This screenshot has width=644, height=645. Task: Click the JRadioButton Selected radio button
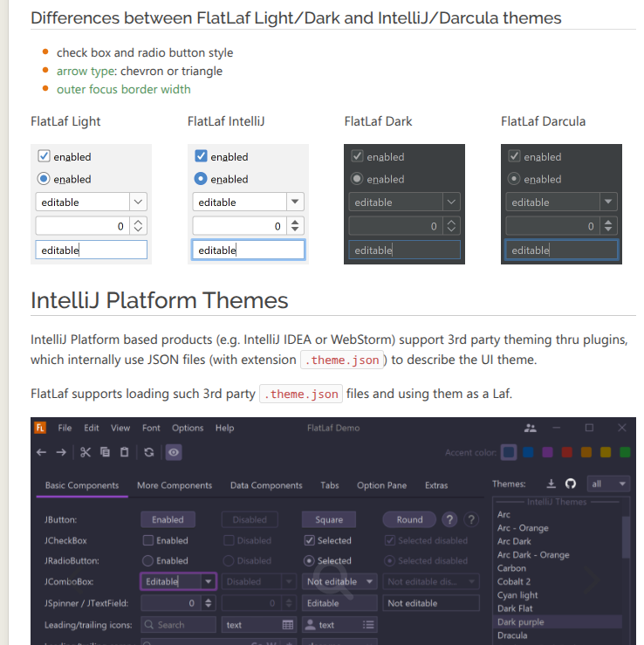(x=309, y=560)
